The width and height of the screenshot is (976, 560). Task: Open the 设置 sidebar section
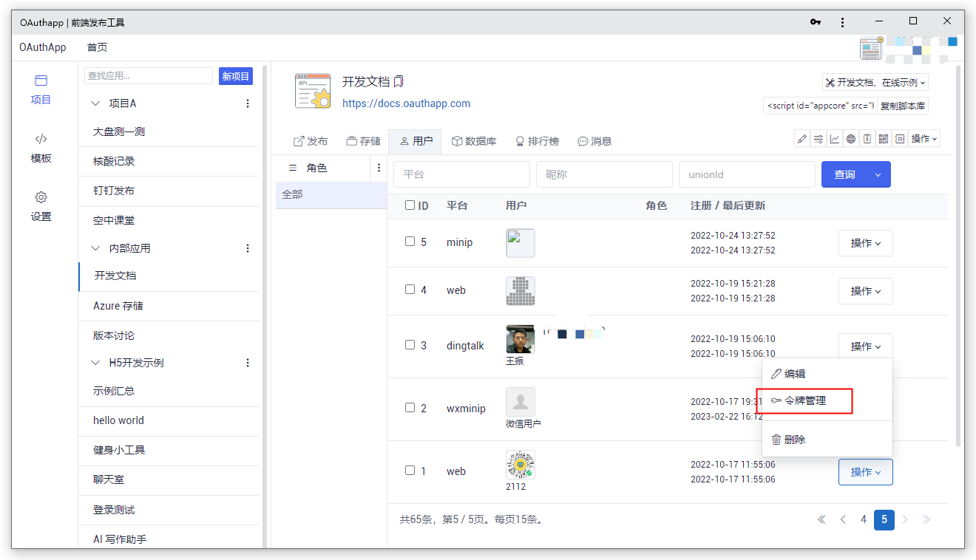[x=41, y=207]
